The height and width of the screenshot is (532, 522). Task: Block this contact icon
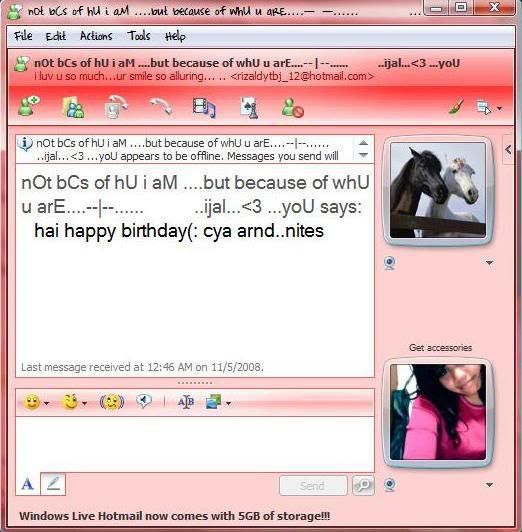point(293,108)
